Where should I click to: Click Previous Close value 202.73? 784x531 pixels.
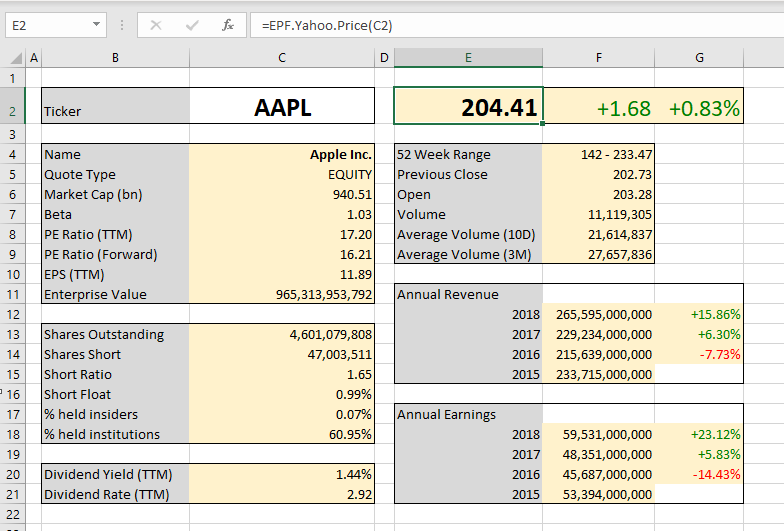(598, 174)
